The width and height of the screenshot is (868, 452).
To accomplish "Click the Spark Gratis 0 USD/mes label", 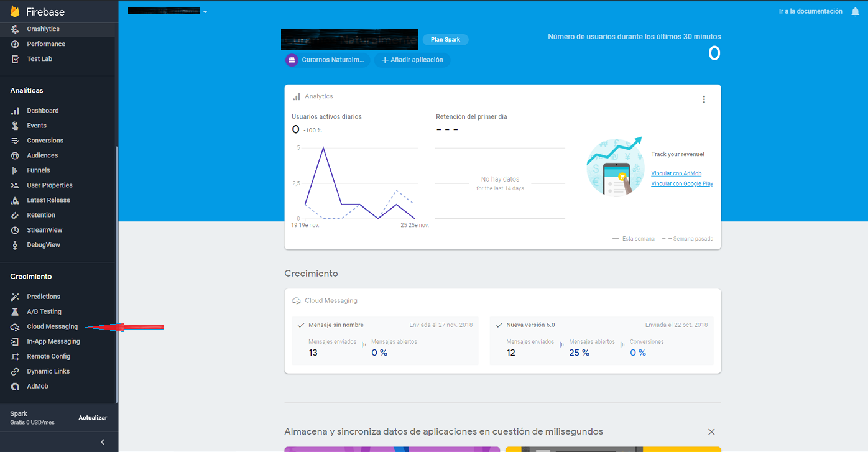I will (x=32, y=418).
